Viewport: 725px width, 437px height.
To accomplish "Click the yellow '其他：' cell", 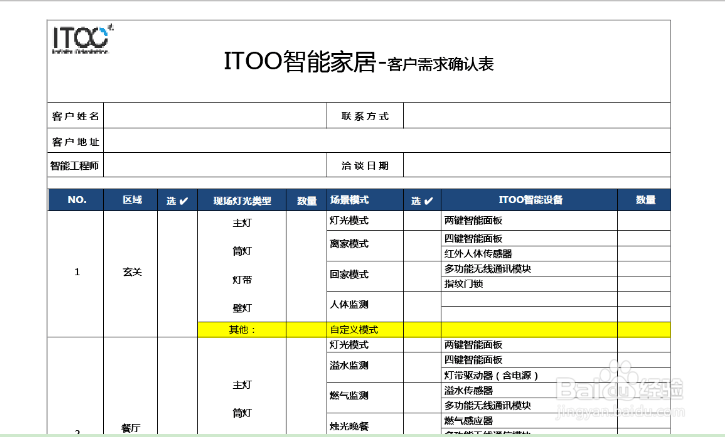I will pyautogui.click(x=242, y=329).
